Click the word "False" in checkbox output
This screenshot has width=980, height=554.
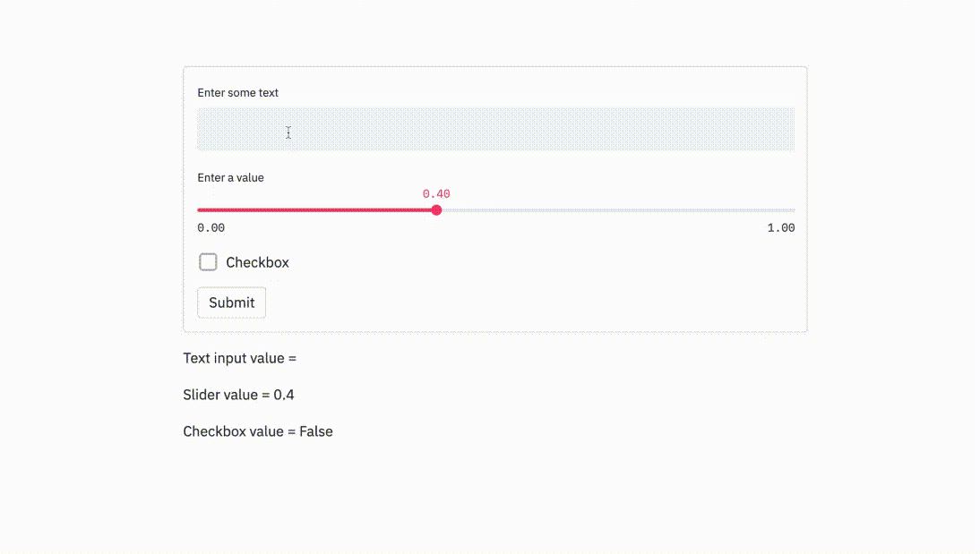(x=316, y=431)
